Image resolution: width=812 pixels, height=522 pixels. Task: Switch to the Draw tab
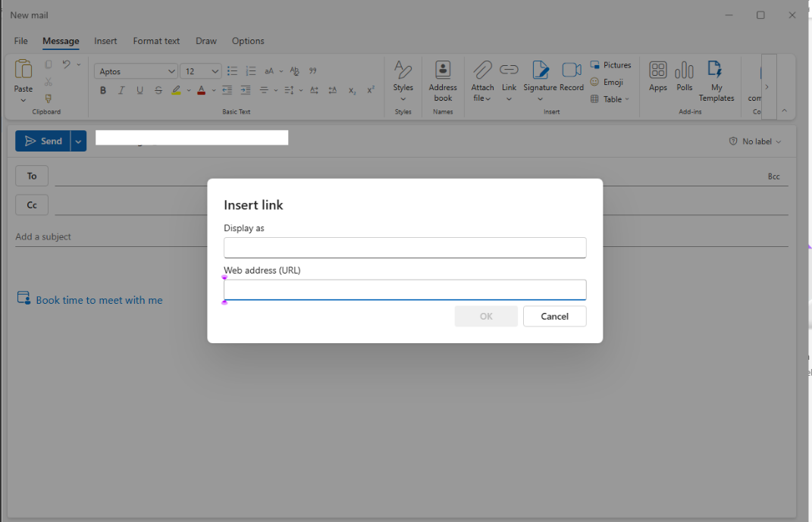point(206,41)
